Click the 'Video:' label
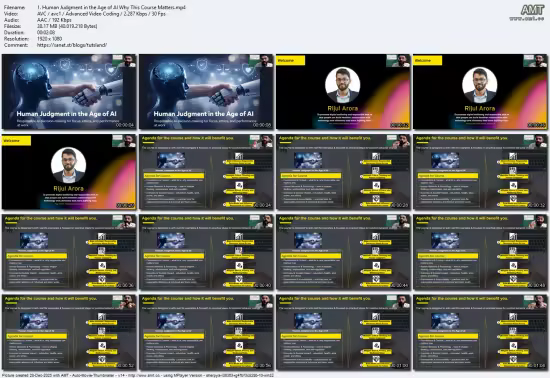 coord(11,14)
